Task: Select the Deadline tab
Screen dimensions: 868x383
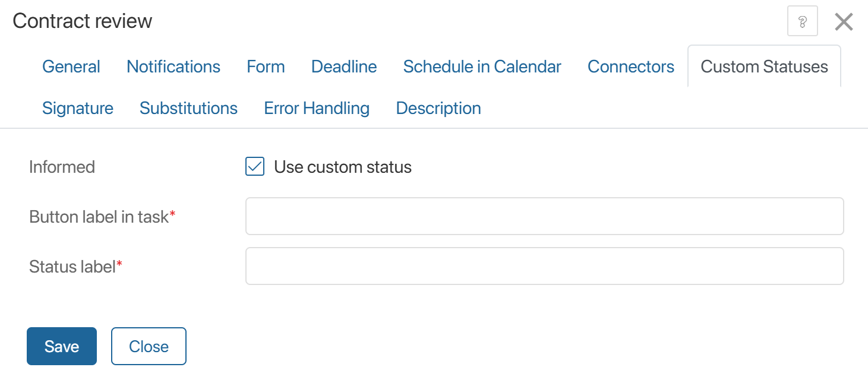Action: (344, 67)
